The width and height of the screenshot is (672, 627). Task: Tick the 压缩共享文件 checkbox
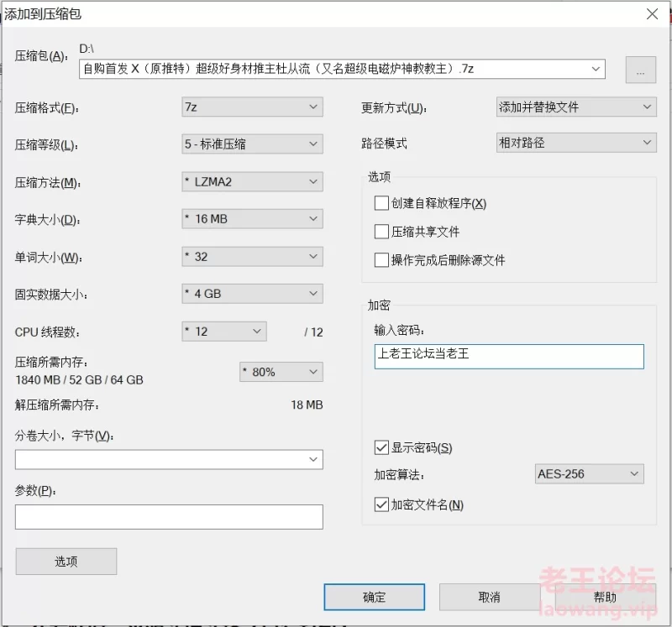click(382, 232)
